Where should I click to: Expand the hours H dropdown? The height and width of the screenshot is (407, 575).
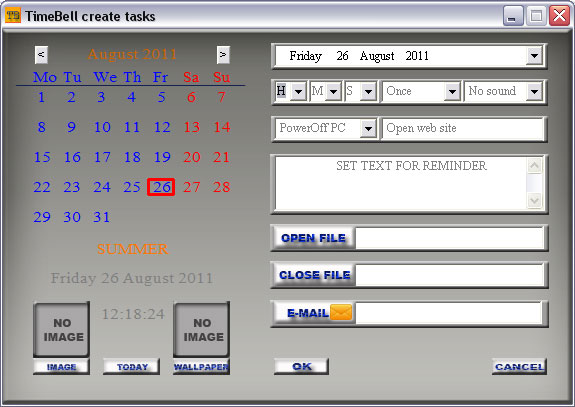[299, 91]
